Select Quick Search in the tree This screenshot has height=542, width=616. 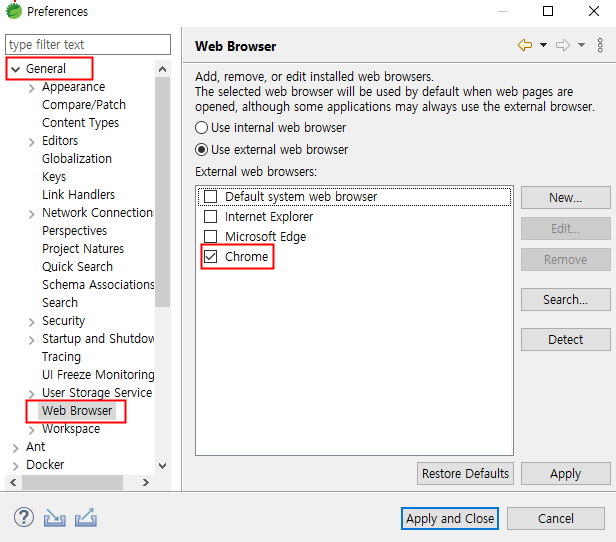pyautogui.click(x=77, y=267)
